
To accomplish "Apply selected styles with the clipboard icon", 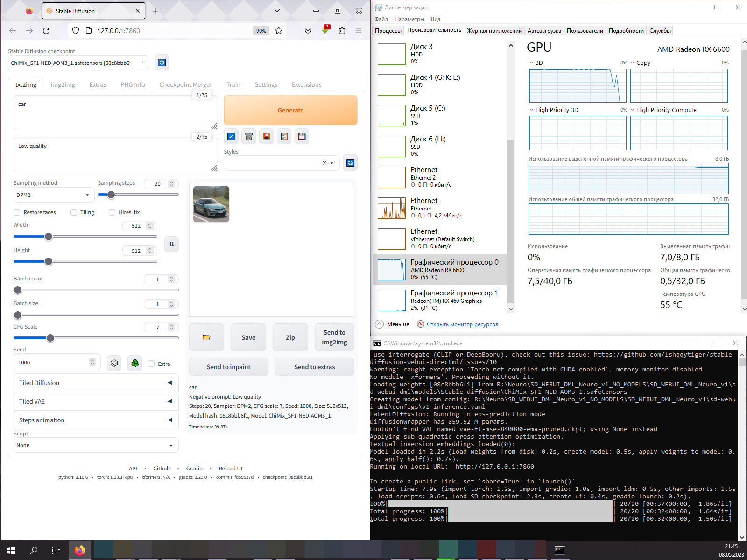I will point(284,136).
